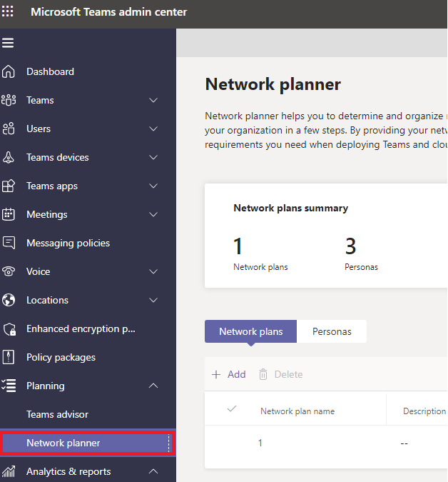
Task: Expand the Teams apps chevron
Action: [x=153, y=186]
